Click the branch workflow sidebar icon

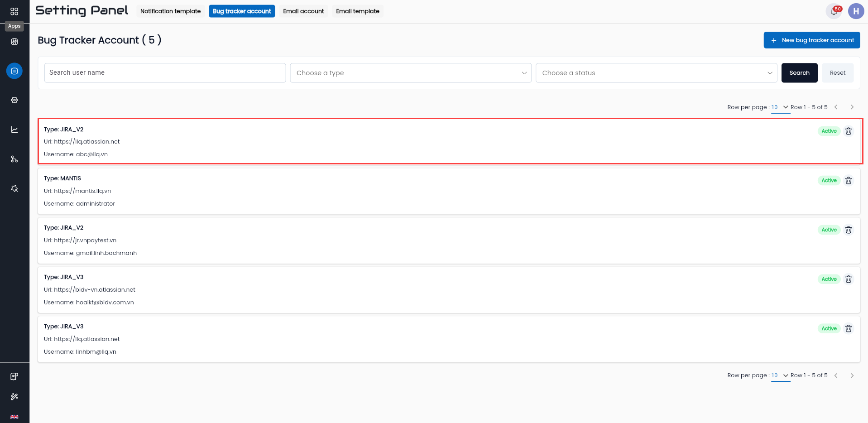point(14,159)
